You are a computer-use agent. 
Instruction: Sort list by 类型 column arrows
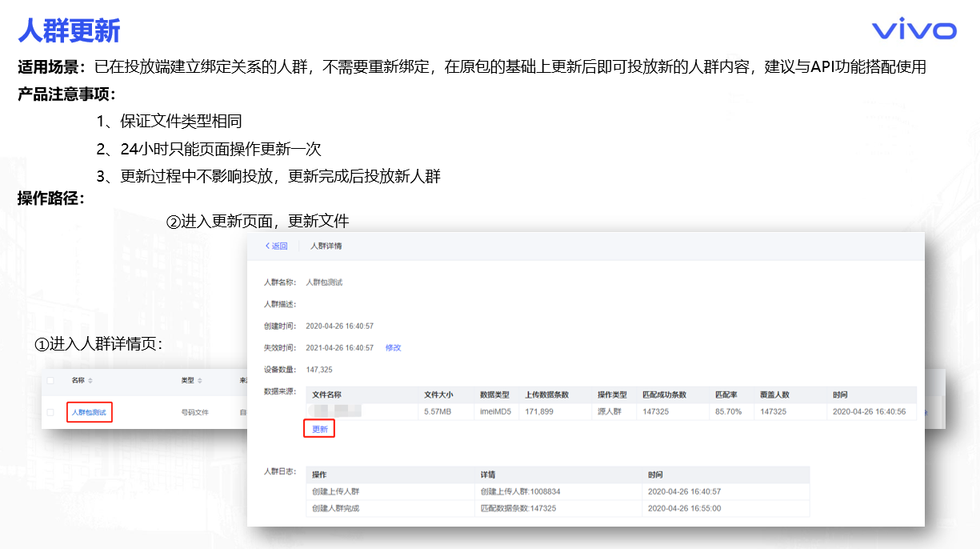tap(200, 381)
